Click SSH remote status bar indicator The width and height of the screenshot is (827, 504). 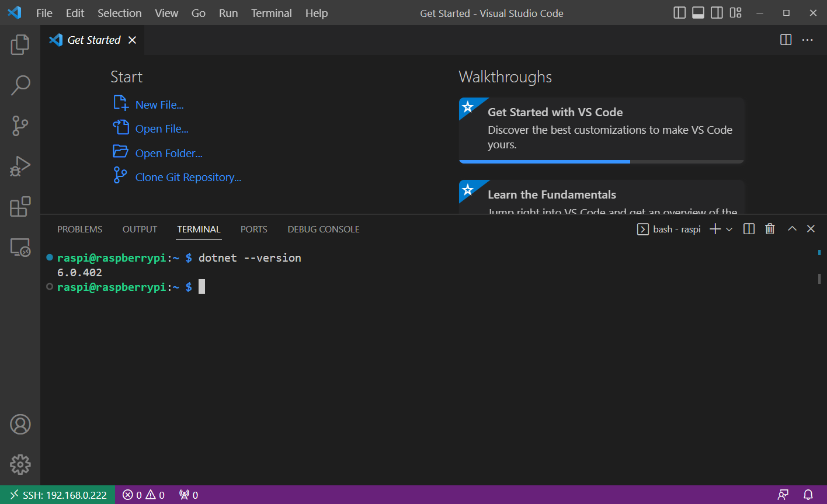pos(58,495)
